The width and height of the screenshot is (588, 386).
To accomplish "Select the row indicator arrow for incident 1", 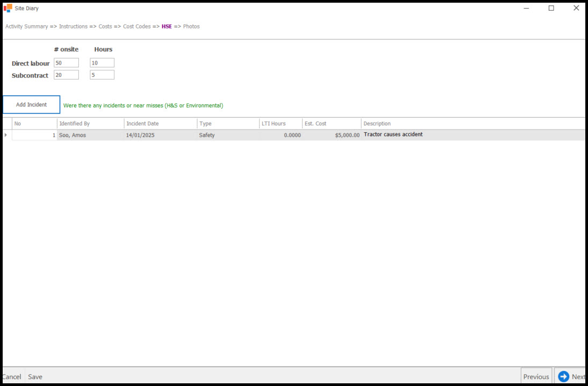I will tap(6, 135).
